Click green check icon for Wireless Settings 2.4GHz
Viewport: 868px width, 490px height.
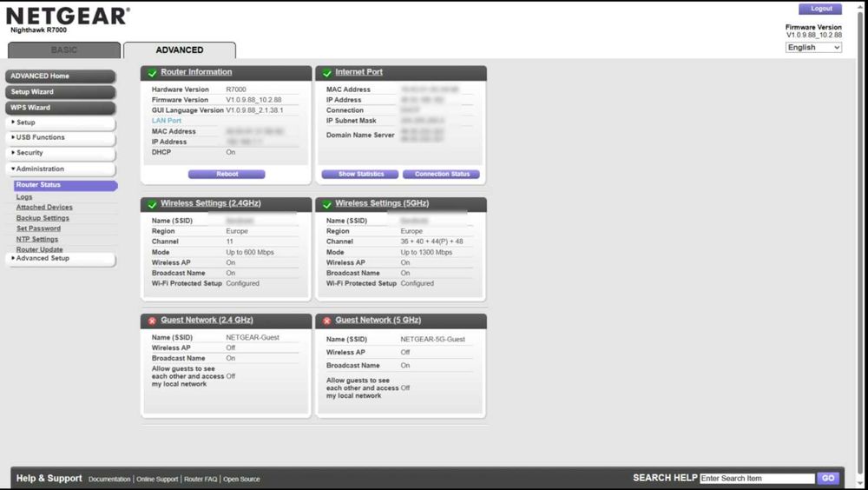pyautogui.click(x=152, y=204)
